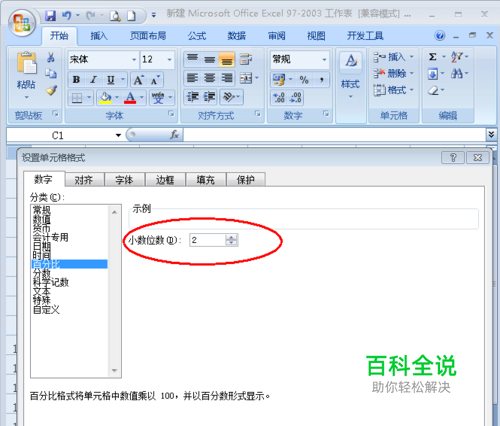Align text to the top of the cell
Screen dimensions: 500x426
(192, 59)
